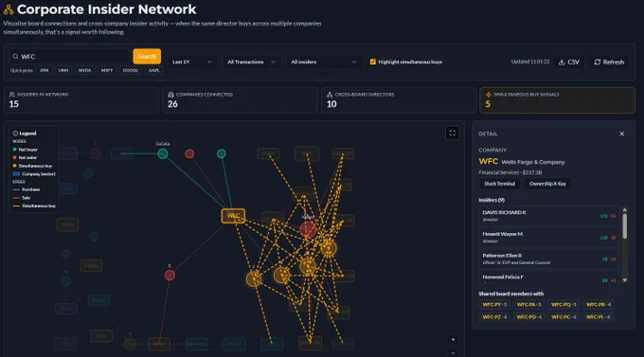Select the WFC company node in graph
Viewport: 644px width, 357px height.
(233, 216)
